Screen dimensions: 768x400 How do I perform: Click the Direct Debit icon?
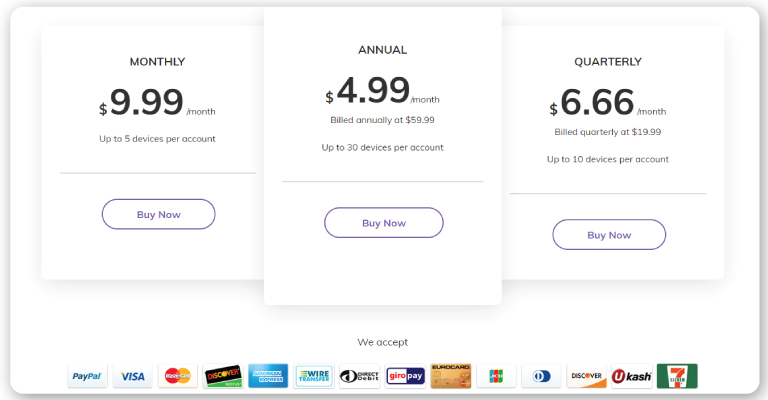click(x=360, y=376)
